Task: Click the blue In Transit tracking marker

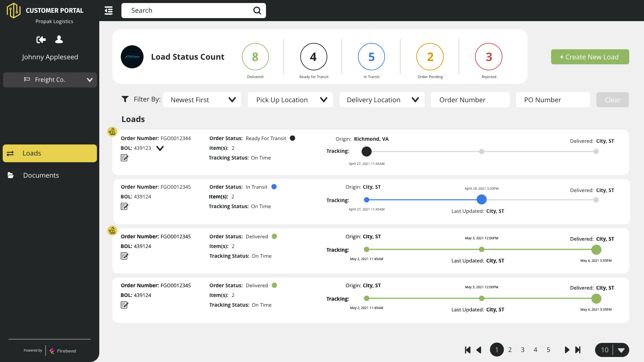Action: click(x=481, y=199)
